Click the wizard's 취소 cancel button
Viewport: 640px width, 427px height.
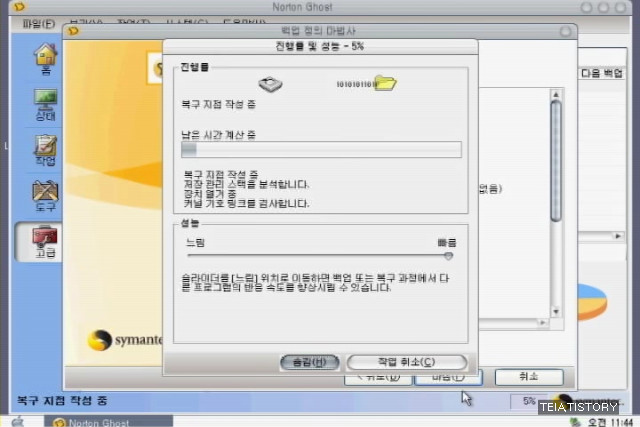[x=529, y=377]
